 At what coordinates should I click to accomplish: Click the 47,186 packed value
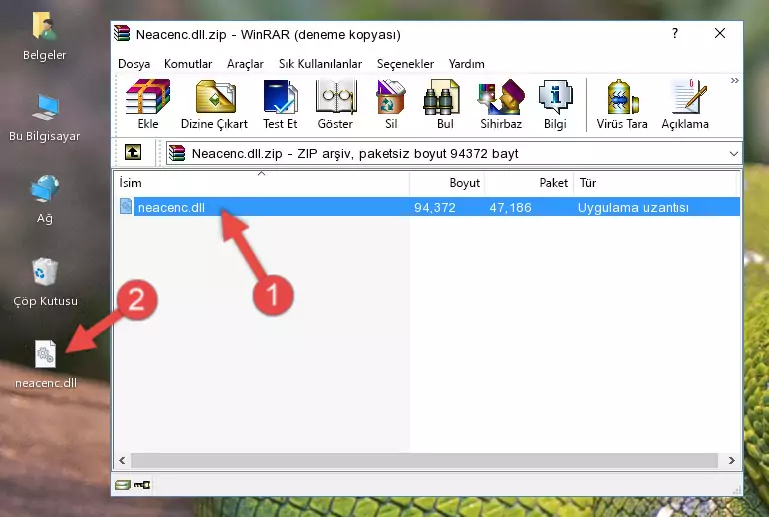coord(510,207)
